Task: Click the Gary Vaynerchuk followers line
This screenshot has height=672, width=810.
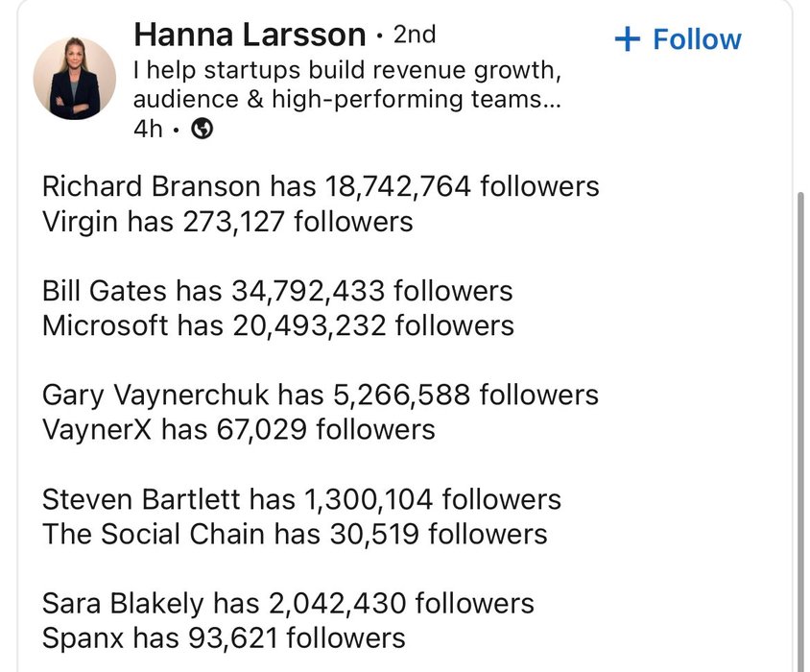Action: [x=321, y=395]
